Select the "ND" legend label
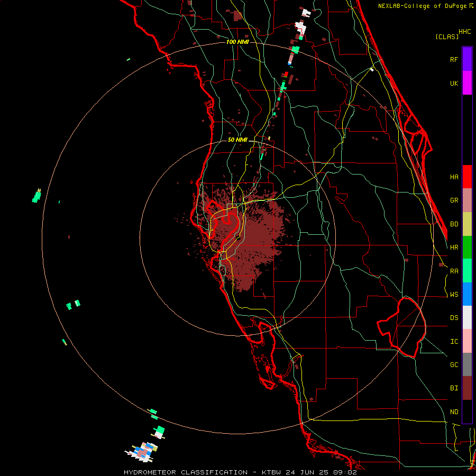 454,412
